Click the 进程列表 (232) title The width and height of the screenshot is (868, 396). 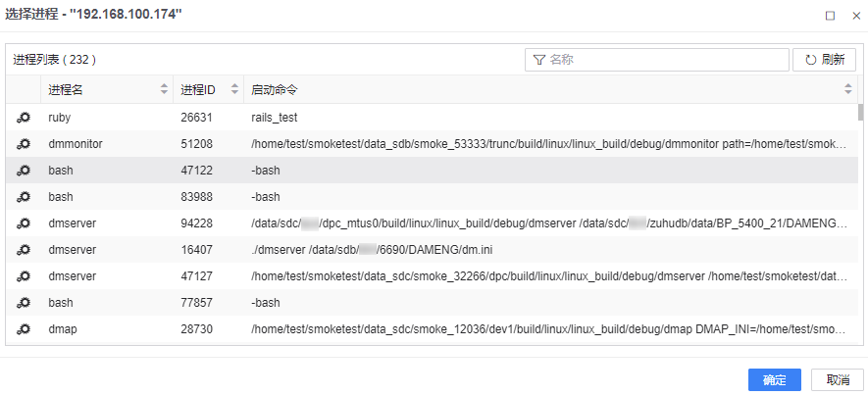point(55,60)
